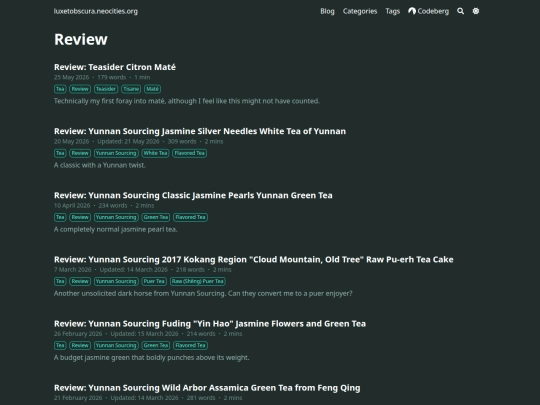Open the Kokang Region Raw Pu-erh Tea Cake review
Viewport: 540px width, 405px height.
pos(253,259)
